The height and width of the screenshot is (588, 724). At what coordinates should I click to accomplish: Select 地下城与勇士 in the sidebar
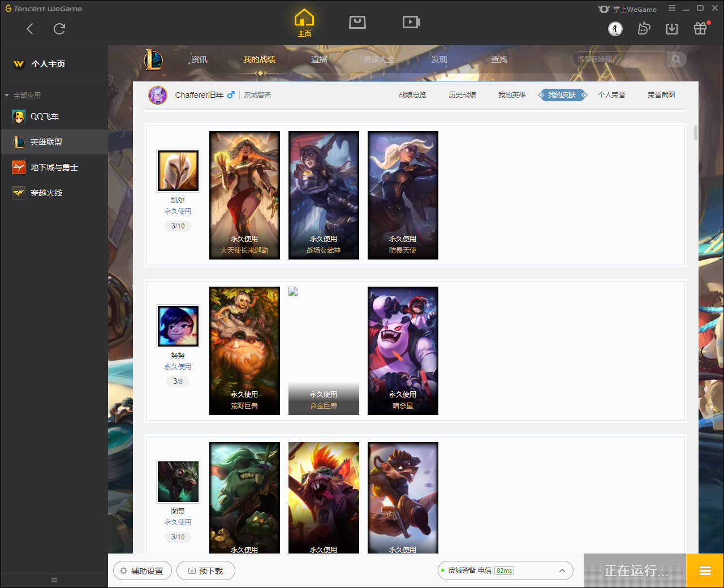(54, 167)
